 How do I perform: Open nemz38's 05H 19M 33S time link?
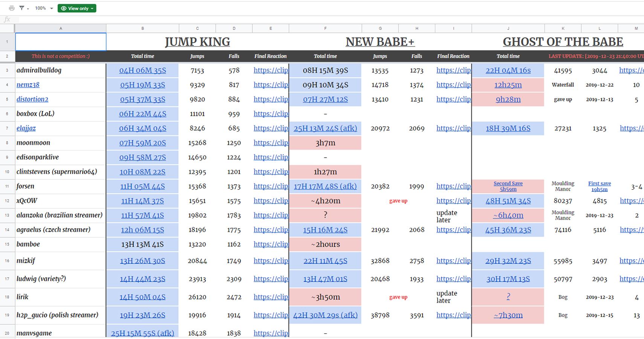[x=142, y=85]
